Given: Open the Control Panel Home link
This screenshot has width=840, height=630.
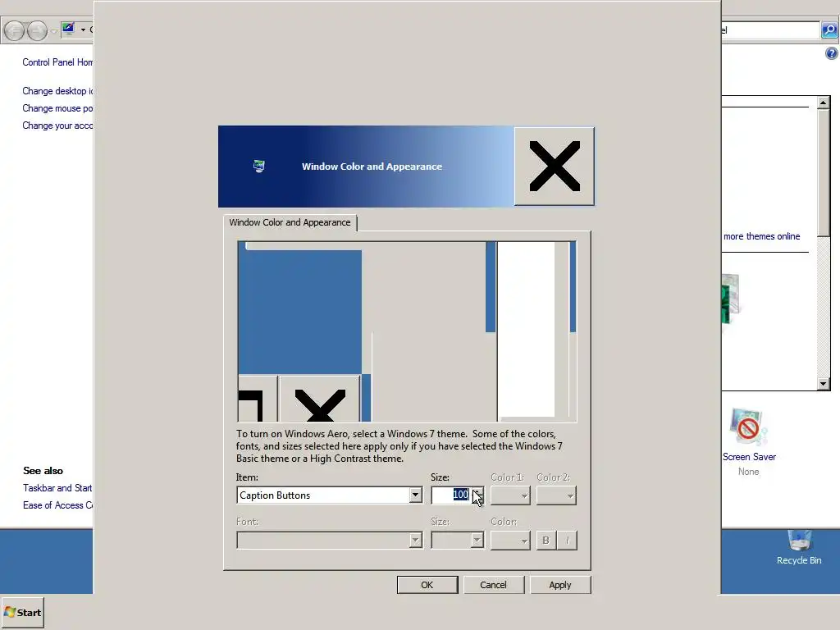Looking at the screenshot, I should 57,62.
